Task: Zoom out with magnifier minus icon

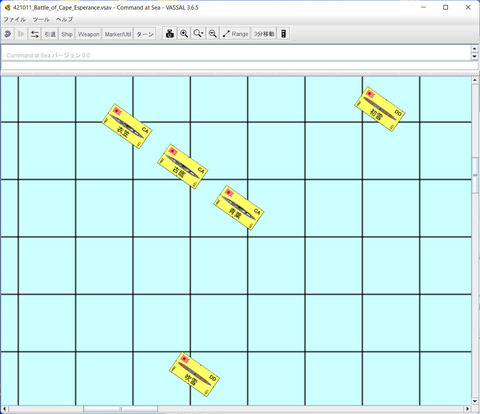Action: [213, 34]
